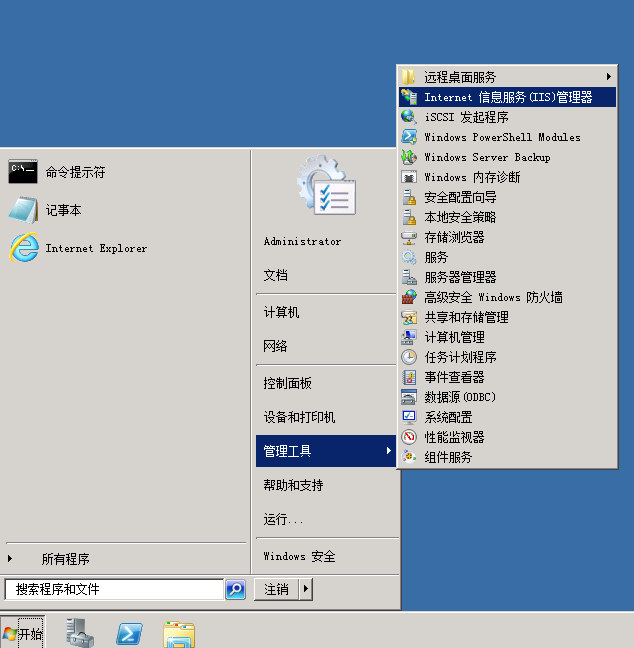Select 系统配置 entry

point(508,417)
